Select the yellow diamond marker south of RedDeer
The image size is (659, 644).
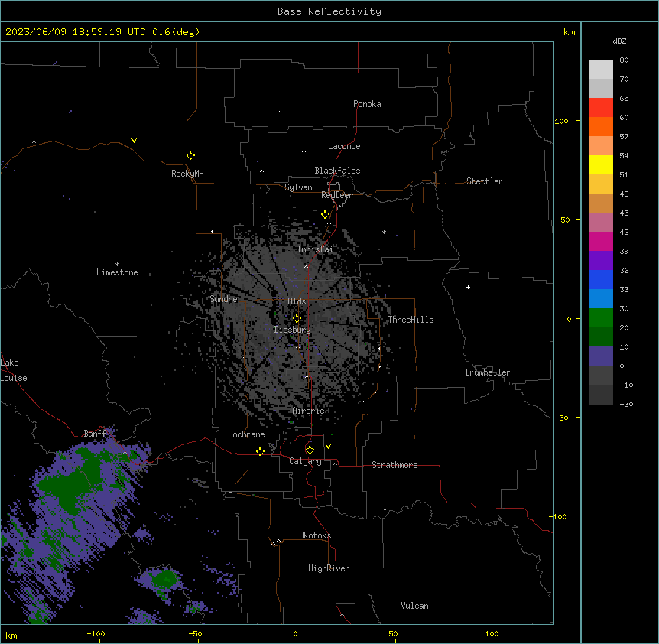(326, 215)
